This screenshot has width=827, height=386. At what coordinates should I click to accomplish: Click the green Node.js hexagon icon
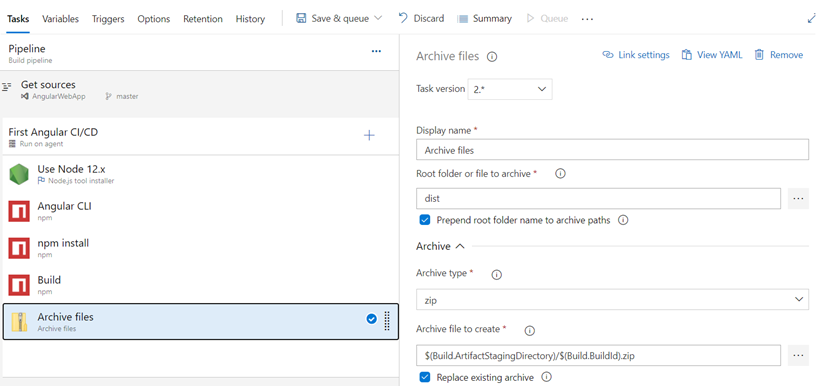click(19, 175)
